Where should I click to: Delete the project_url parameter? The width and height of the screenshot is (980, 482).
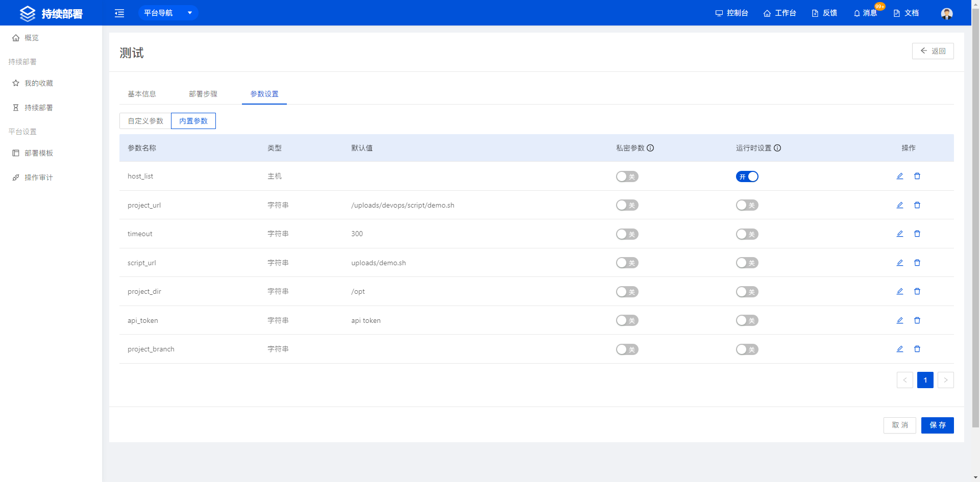tap(917, 205)
